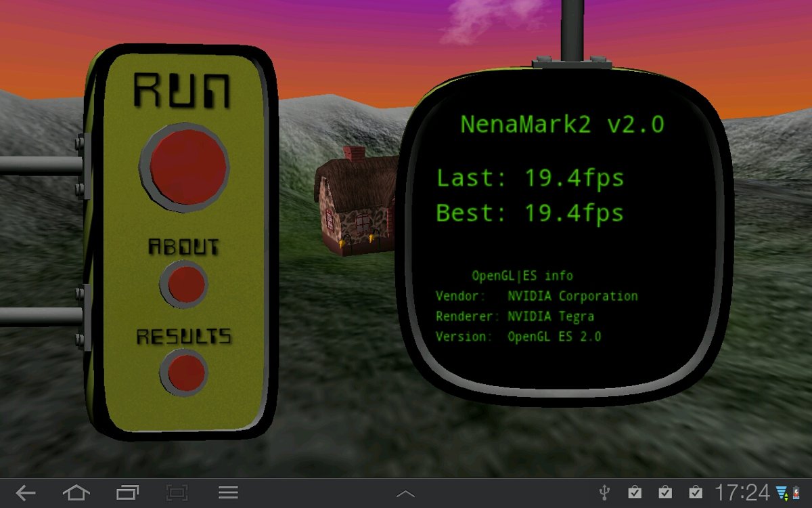The height and width of the screenshot is (508, 812).
Task: Open the recent apps switcher
Action: tap(127, 493)
